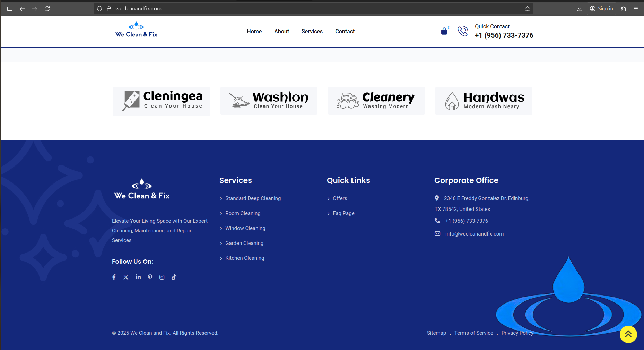
Task: Click the Sign in button
Action: pyautogui.click(x=601, y=9)
